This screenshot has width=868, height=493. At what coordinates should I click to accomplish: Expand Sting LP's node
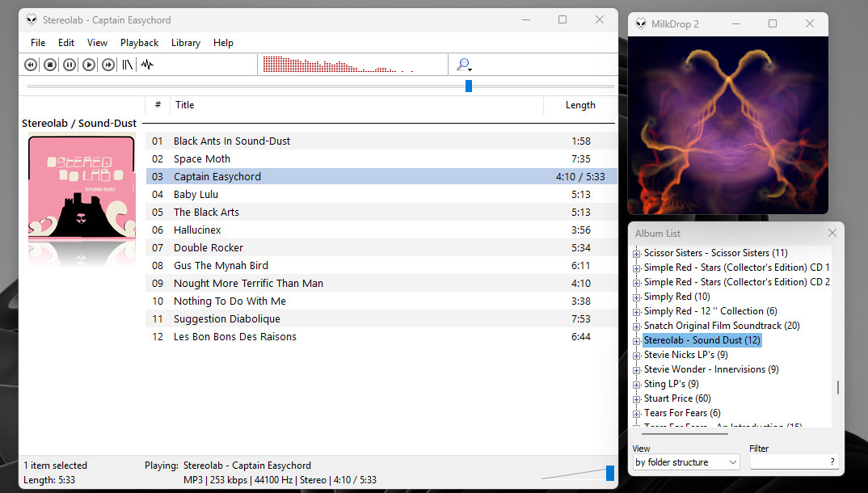637,385
